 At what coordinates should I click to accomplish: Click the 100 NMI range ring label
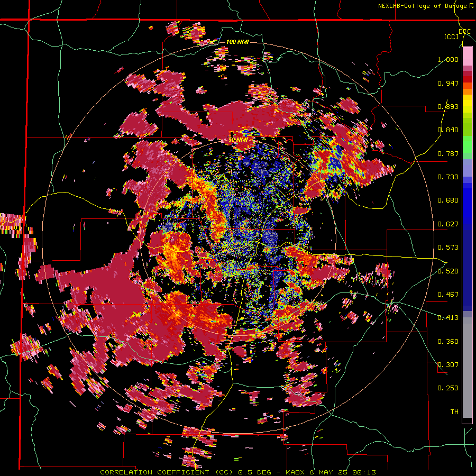point(237,42)
